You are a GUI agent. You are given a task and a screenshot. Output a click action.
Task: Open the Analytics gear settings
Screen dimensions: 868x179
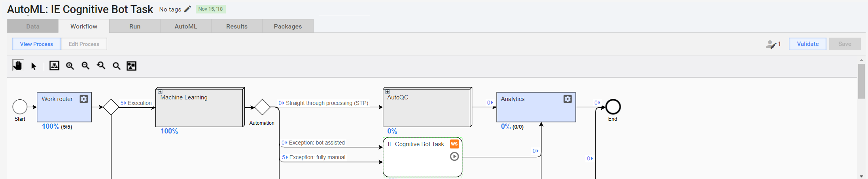click(567, 99)
